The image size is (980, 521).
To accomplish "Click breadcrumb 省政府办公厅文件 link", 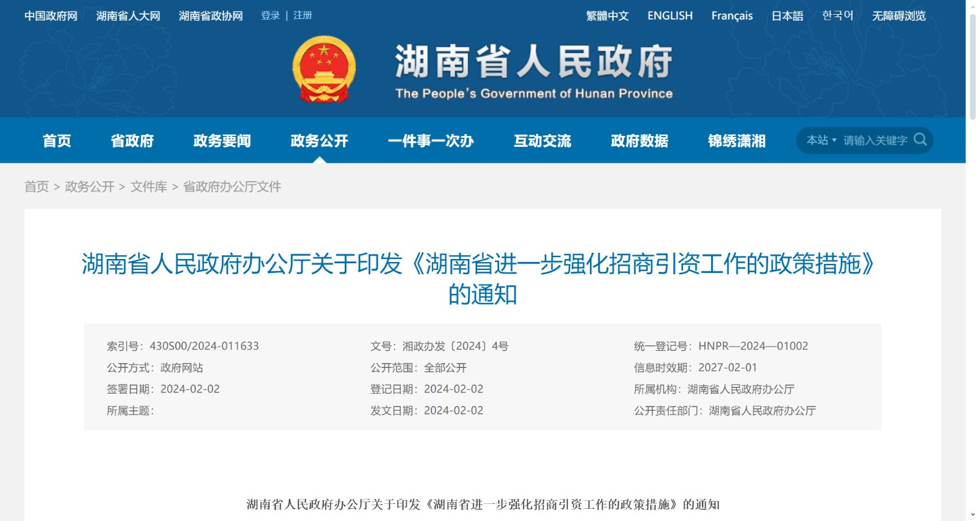I will (232, 187).
